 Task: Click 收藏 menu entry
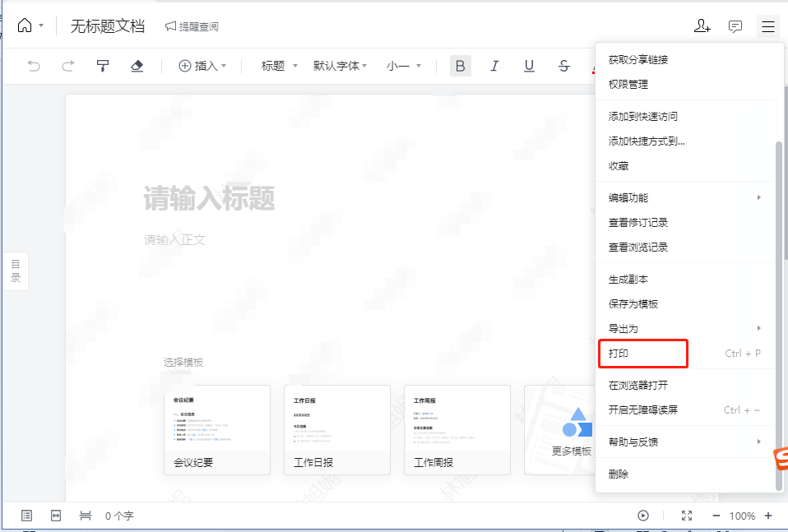pyautogui.click(x=685, y=166)
